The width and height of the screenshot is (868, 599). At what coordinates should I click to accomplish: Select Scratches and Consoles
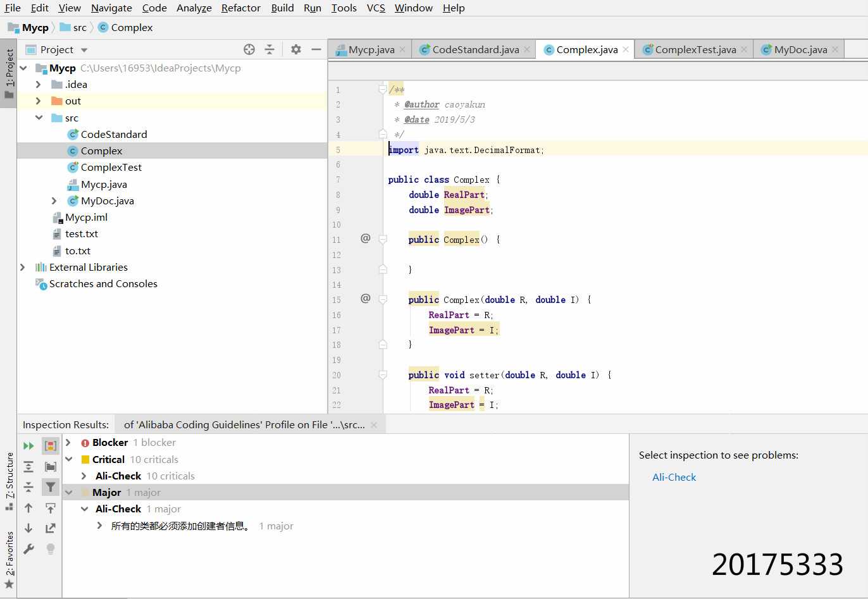103,283
